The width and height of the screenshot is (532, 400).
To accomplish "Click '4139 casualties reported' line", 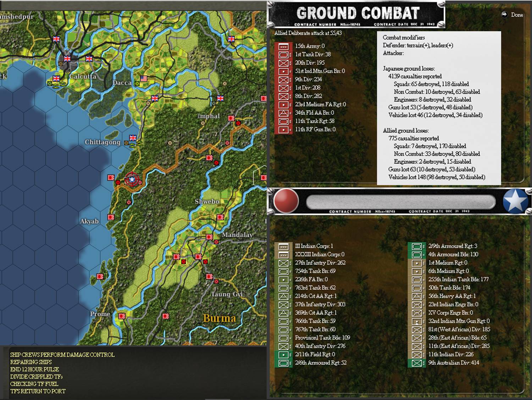I will (415, 76).
